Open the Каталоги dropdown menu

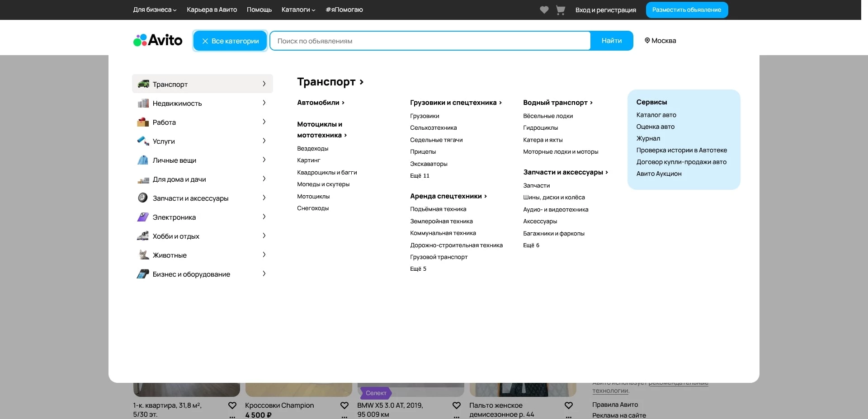coord(298,10)
